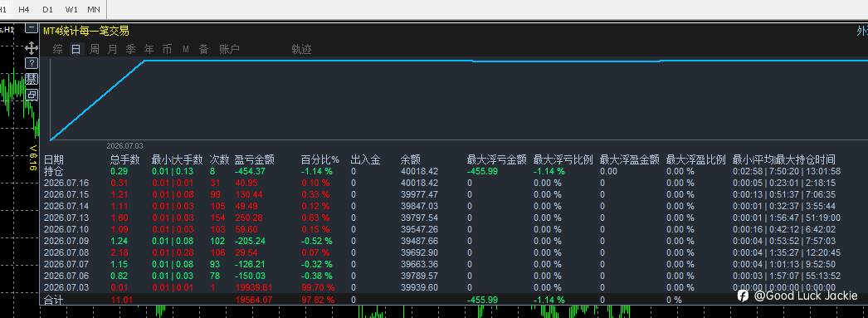The image size is (868, 318).
Task: Select the 2026.07.14 date row
Action: click(66, 206)
